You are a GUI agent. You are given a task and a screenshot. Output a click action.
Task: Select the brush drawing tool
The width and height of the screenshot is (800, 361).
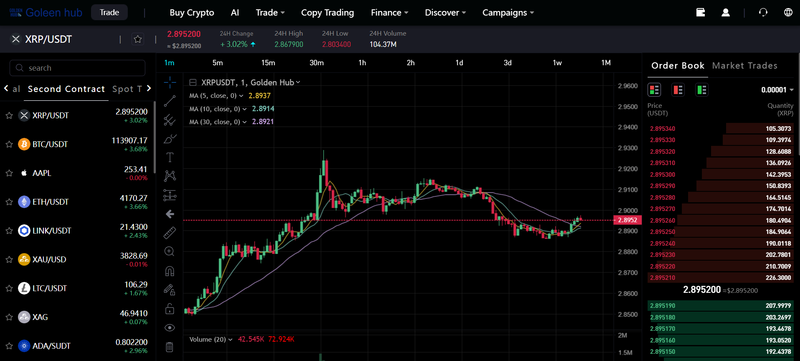point(170,138)
